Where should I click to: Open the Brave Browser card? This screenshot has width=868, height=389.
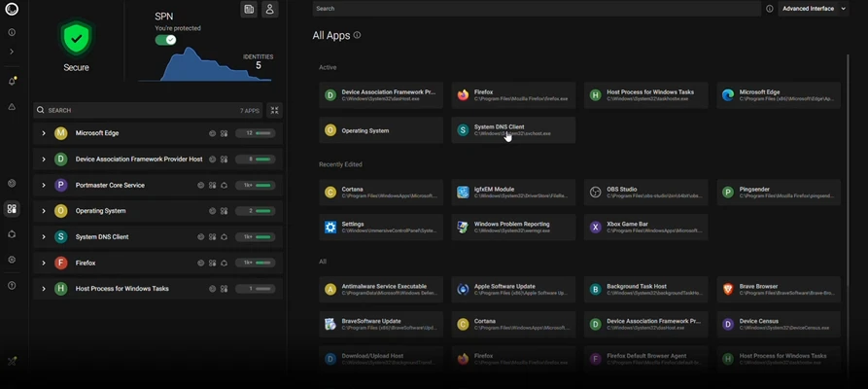click(779, 289)
